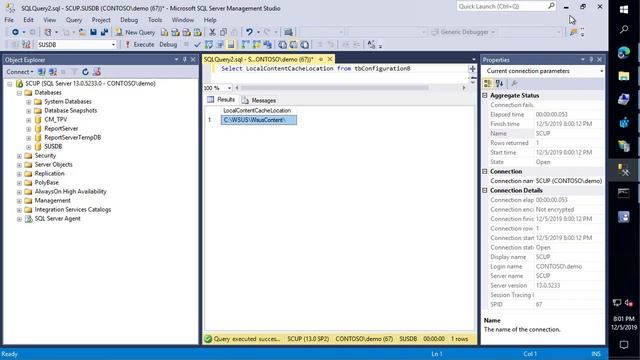Screen dimensions: 640x360
Task: Click the Save icon in toolbar
Action: coord(93,32)
